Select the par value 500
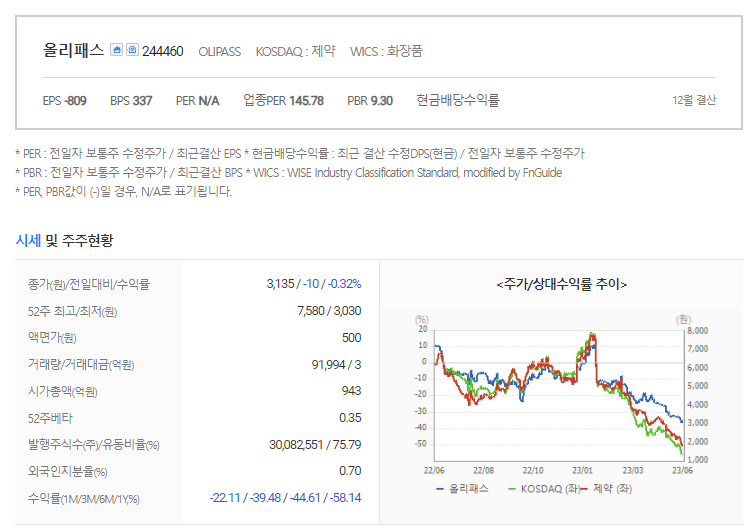This screenshot has width=748, height=530. point(352,338)
